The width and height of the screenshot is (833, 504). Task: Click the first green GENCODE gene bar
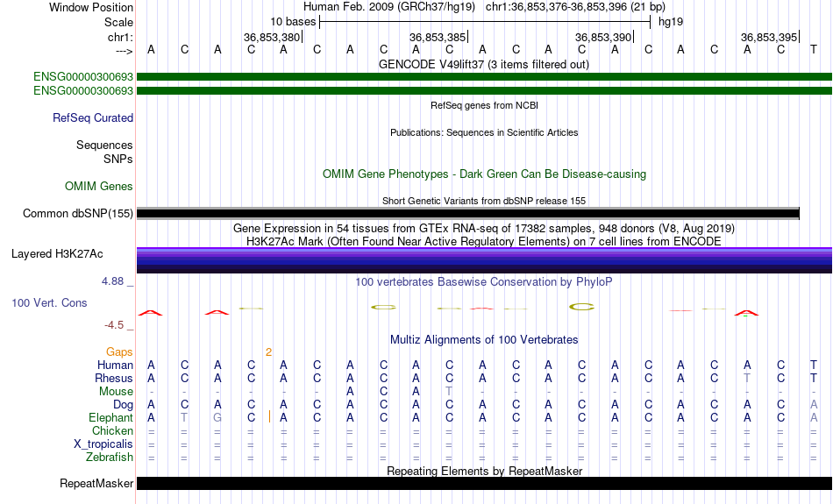(x=484, y=77)
